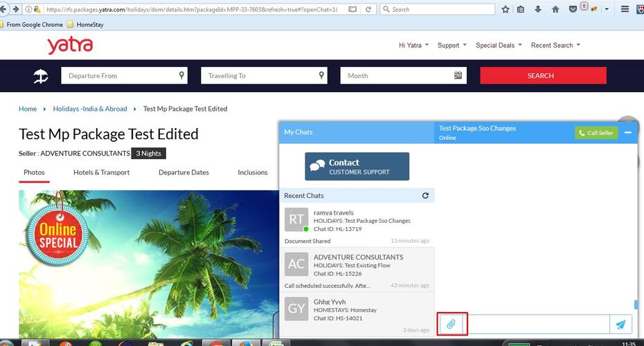Open the Firefox hamburger menu
The image size is (644, 346).
(x=625, y=9)
